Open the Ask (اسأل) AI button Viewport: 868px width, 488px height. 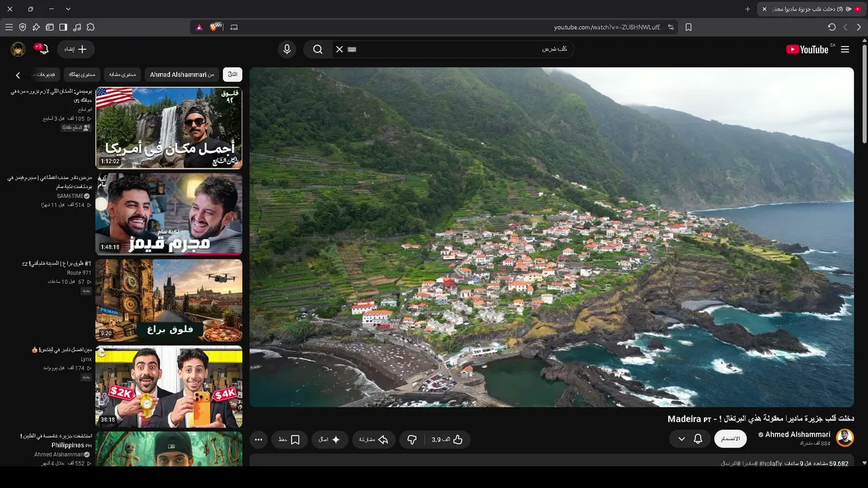coord(330,440)
